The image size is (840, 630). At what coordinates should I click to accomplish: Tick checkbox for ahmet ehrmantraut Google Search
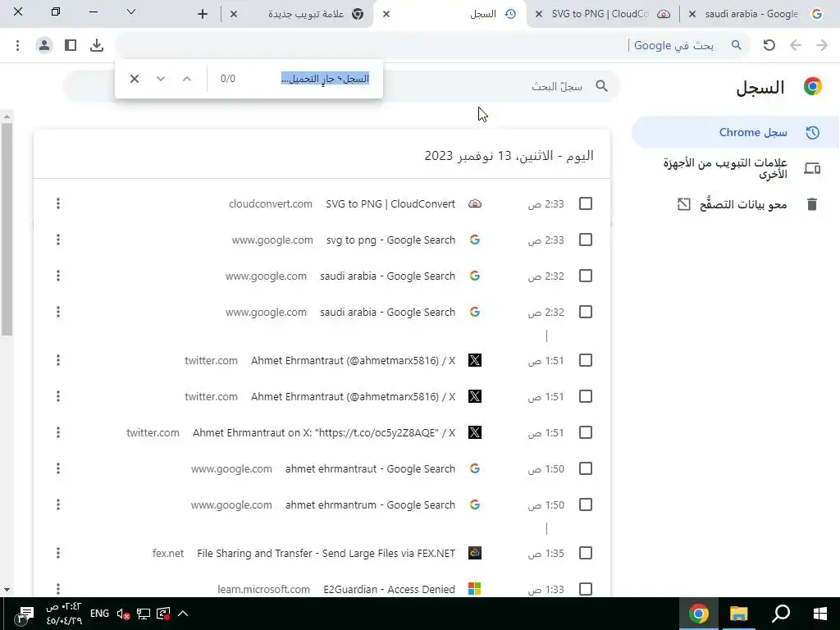click(586, 468)
